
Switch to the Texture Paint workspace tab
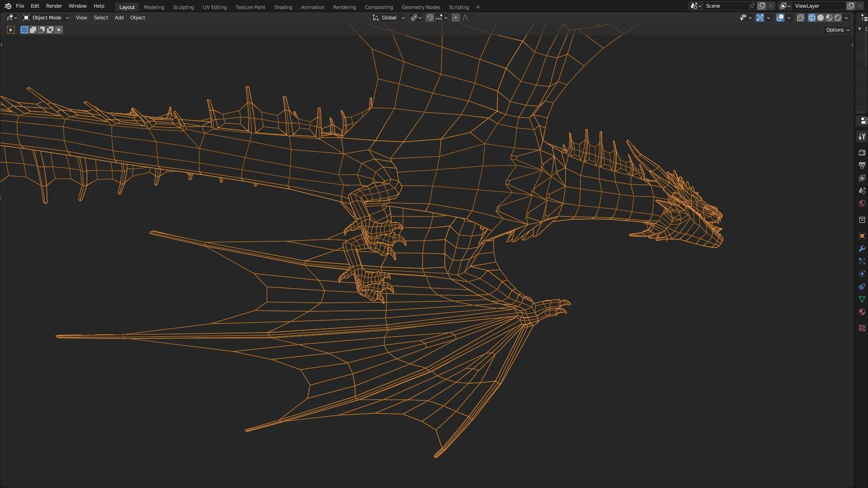pyautogui.click(x=250, y=7)
